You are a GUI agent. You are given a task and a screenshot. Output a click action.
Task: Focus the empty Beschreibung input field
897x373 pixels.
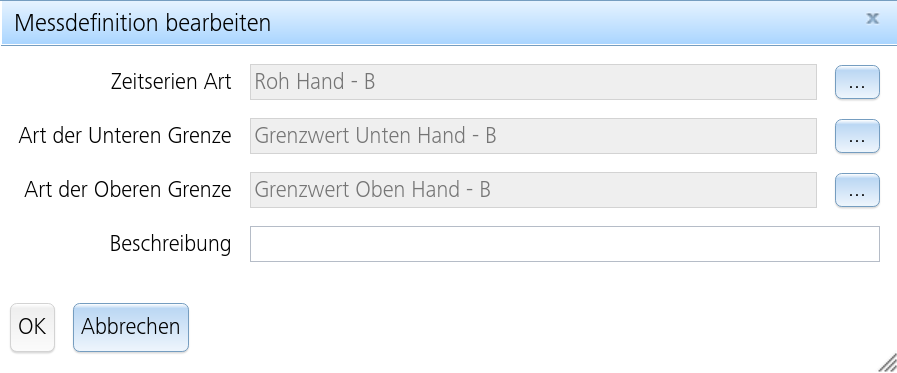point(565,244)
